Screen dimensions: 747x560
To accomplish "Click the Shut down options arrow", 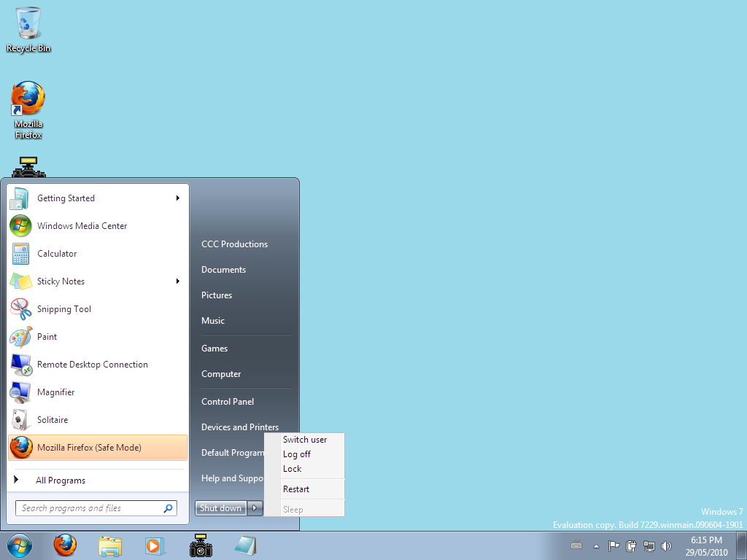I will coord(255,508).
